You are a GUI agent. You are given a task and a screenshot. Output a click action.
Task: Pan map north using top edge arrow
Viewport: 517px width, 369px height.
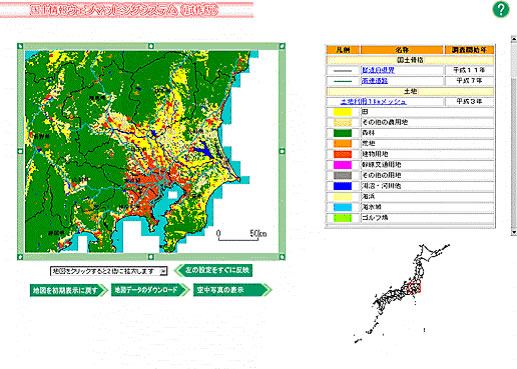click(151, 46)
